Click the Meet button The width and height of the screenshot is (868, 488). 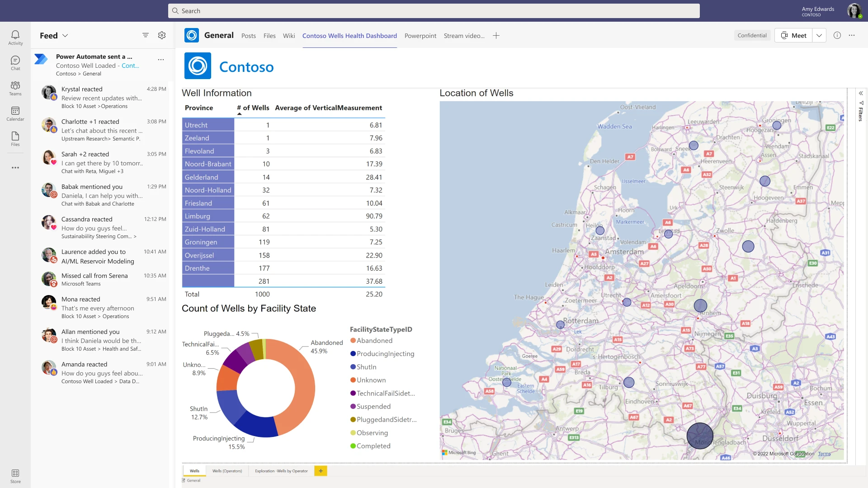pos(793,35)
